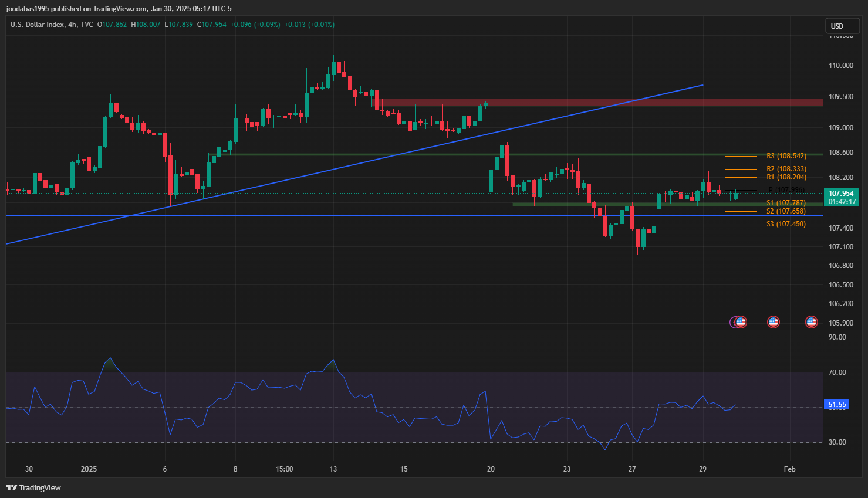Click the RSI 90.00 scale label

tap(837, 337)
